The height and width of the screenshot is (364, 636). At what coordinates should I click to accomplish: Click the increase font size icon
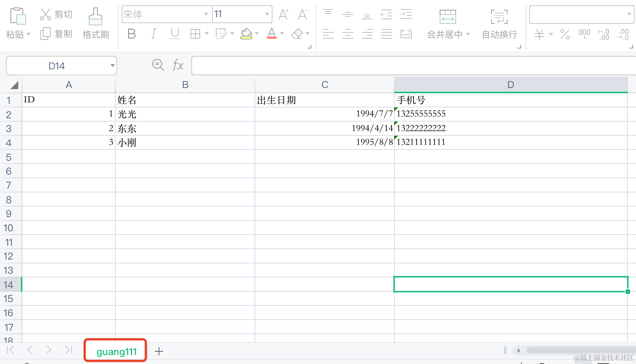point(283,15)
